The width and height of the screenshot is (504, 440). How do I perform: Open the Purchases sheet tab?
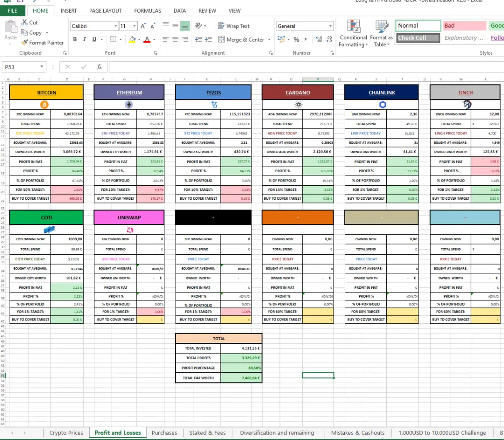[x=164, y=433]
